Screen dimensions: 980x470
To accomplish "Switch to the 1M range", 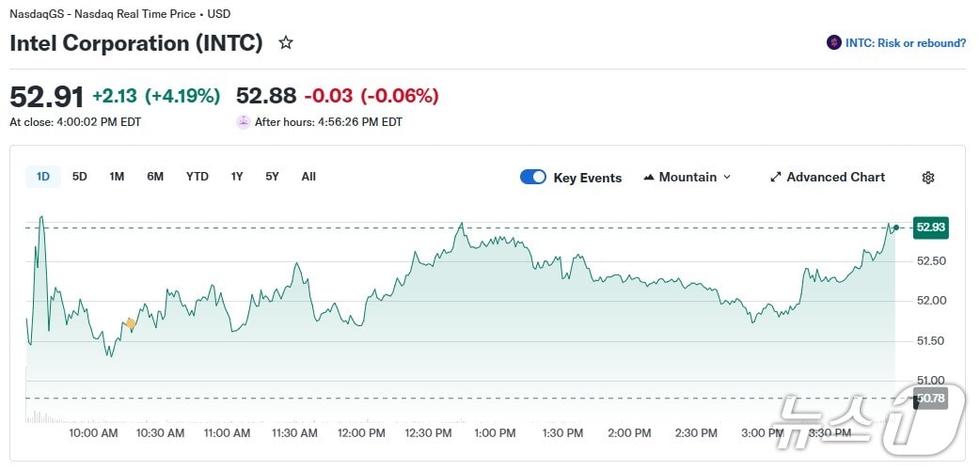I will [117, 177].
